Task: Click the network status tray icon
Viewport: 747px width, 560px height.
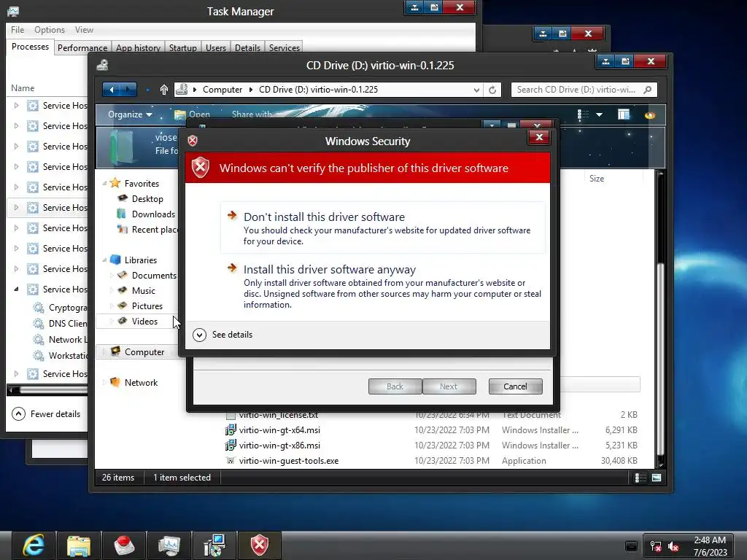Action: click(656, 546)
